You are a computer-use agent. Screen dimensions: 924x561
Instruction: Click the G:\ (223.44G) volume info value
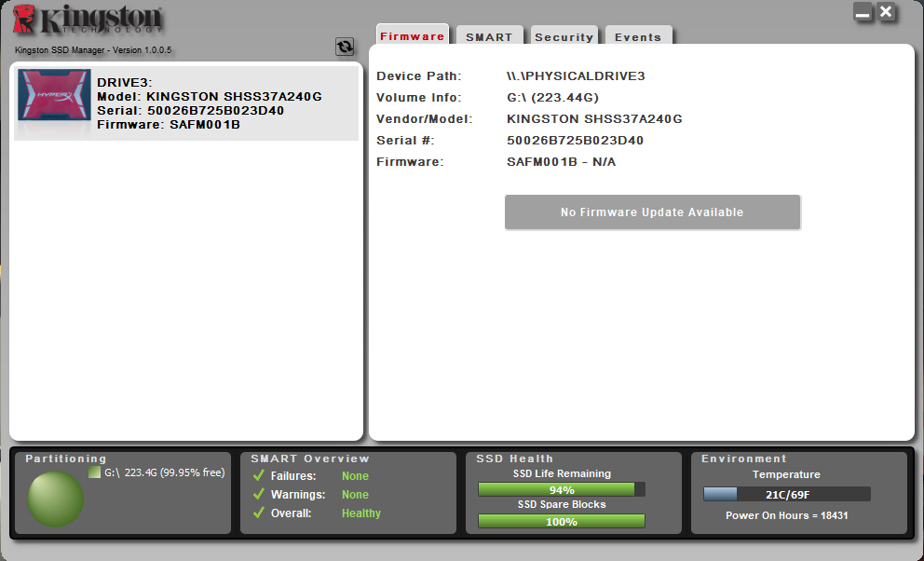[x=552, y=98]
